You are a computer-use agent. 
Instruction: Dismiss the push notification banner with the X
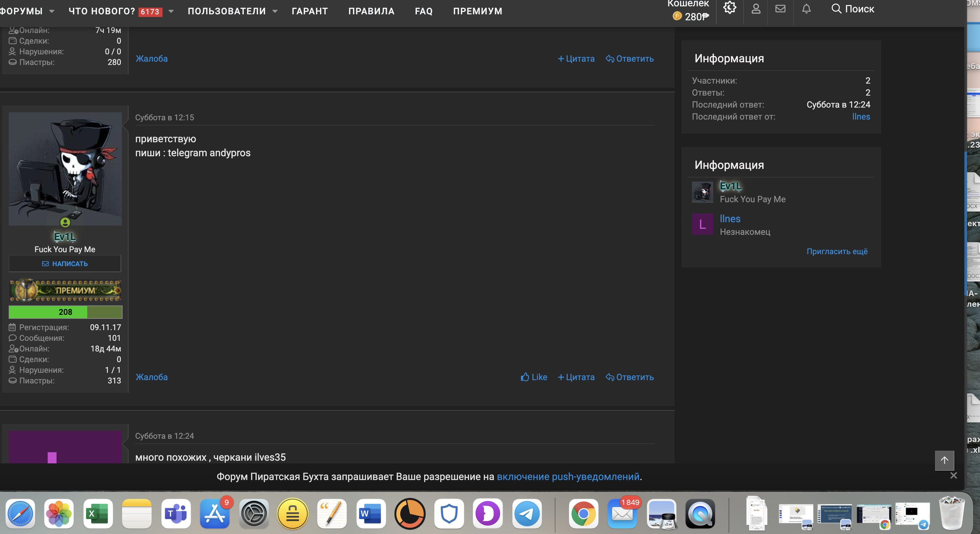[x=953, y=475]
